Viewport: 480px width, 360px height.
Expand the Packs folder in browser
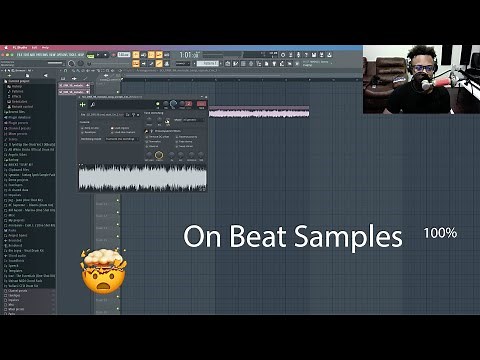tap(10, 230)
